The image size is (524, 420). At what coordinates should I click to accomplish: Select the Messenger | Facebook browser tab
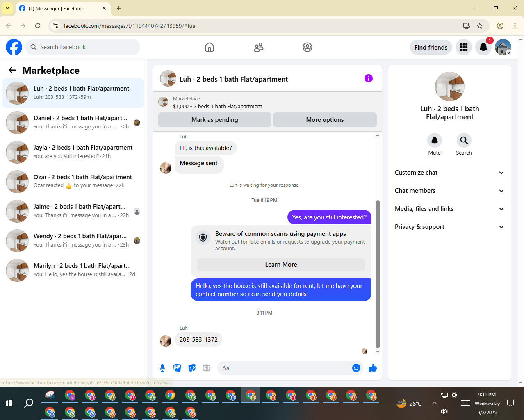click(62, 9)
